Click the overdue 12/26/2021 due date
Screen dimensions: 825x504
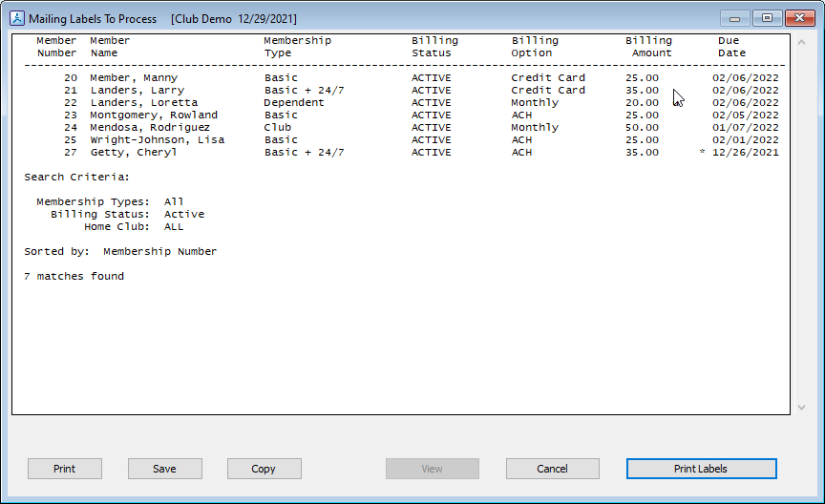(745, 153)
